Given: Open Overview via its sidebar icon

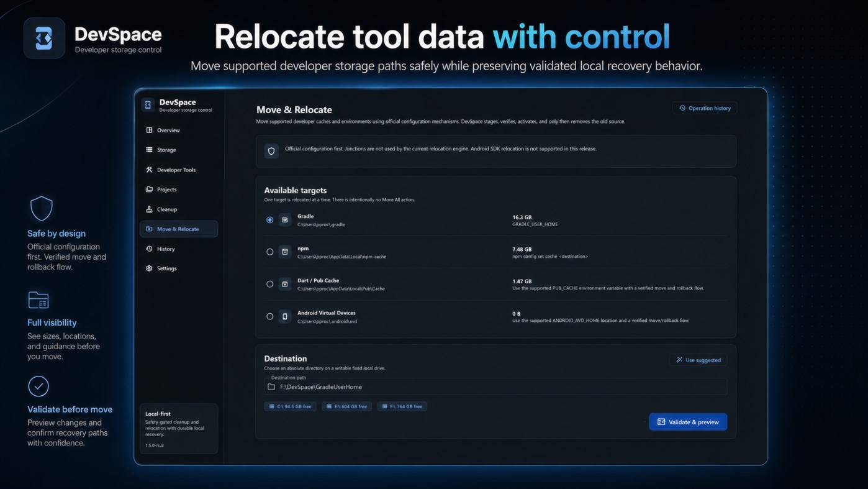Looking at the screenshot, I should (x=149, y=130).
